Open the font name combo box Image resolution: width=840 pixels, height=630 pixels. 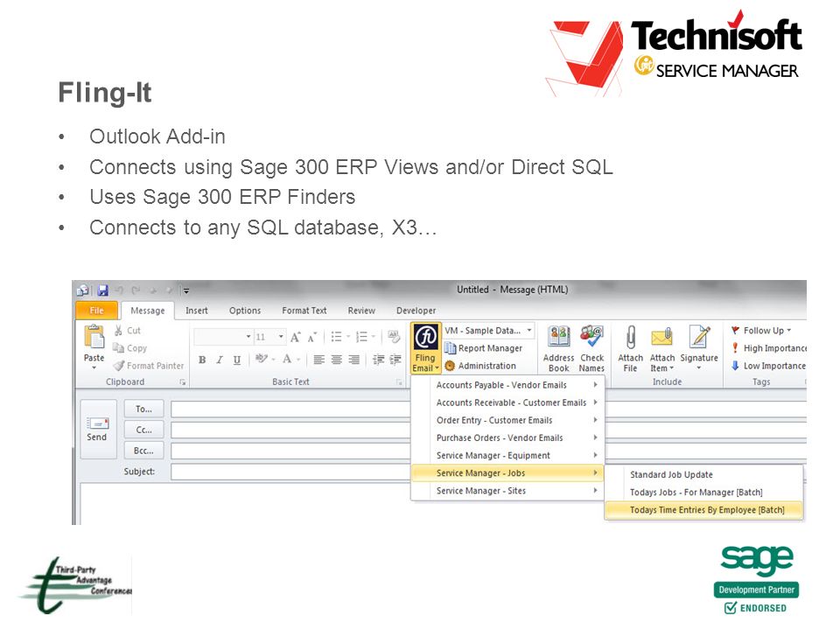[223, 337]
